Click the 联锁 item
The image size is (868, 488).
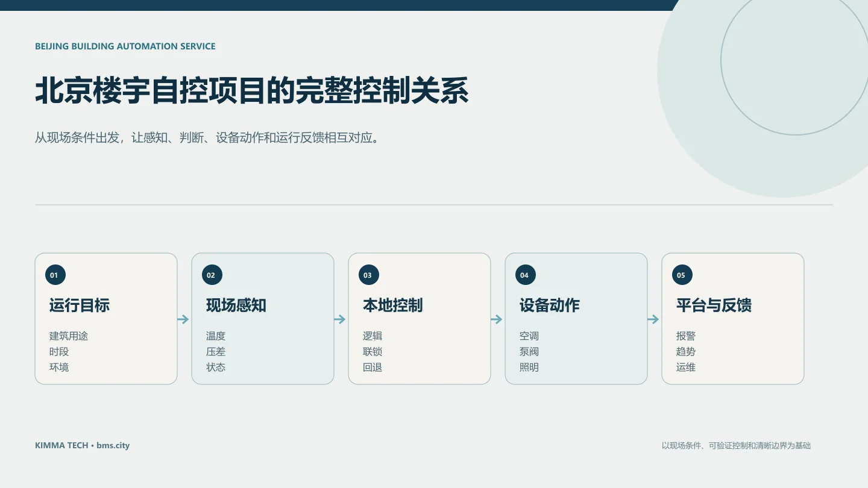coord(373,352)
